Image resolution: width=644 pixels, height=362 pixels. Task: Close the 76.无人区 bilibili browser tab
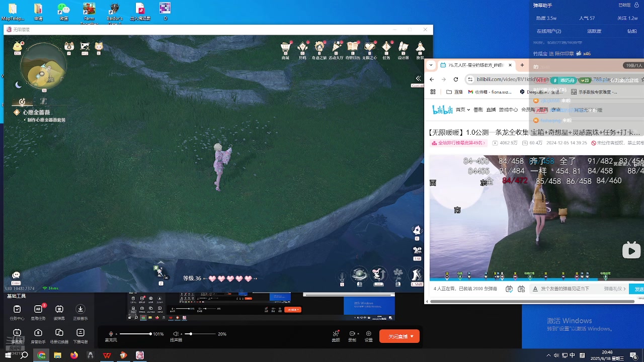click(x=510, y=65)
